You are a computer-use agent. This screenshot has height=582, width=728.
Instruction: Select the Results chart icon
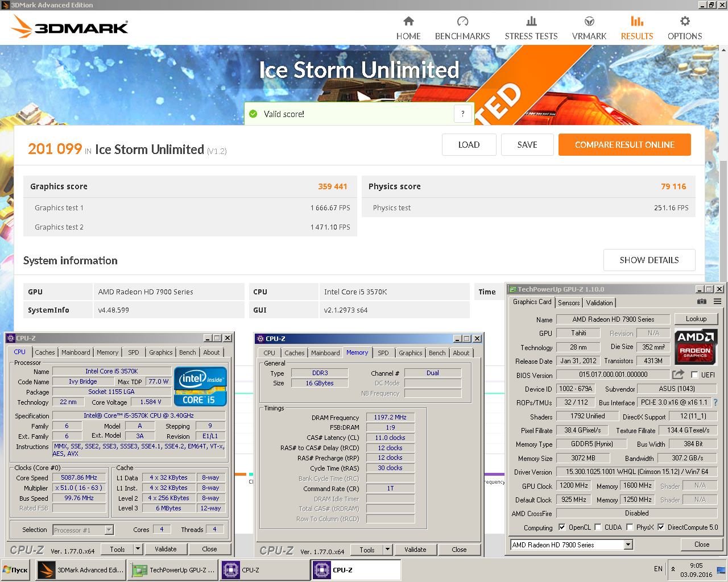pos(637,22)
